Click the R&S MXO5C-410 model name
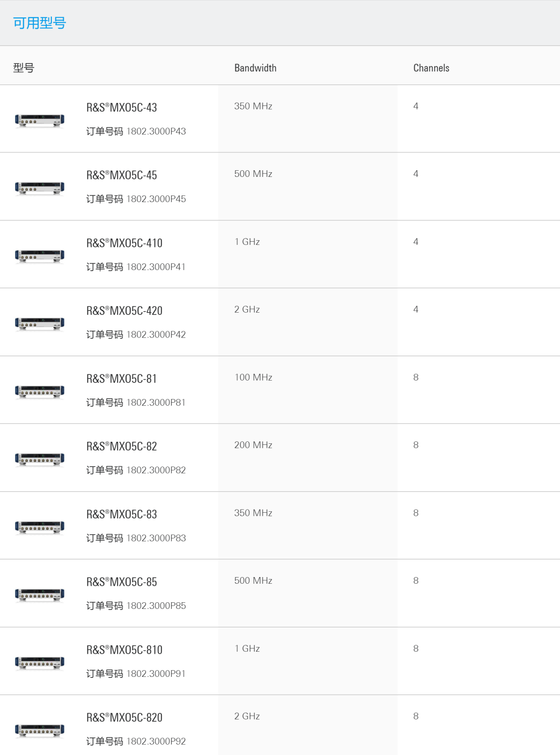560x755 pixels. click(124, 243)
